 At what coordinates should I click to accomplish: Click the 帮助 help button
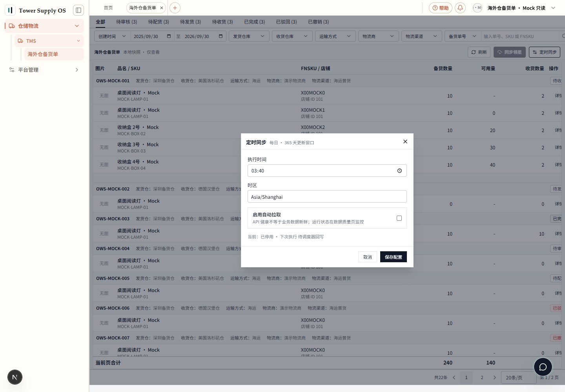pos(441,8)
